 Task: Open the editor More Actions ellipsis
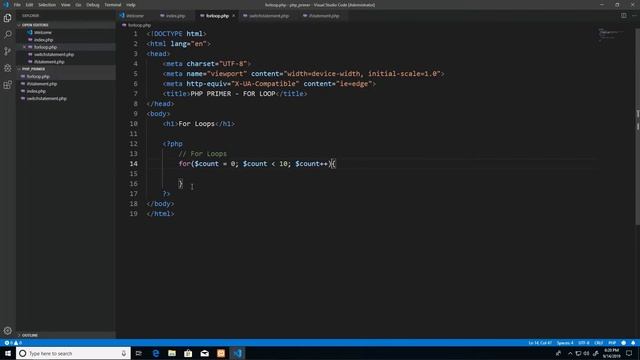point(634,16)
